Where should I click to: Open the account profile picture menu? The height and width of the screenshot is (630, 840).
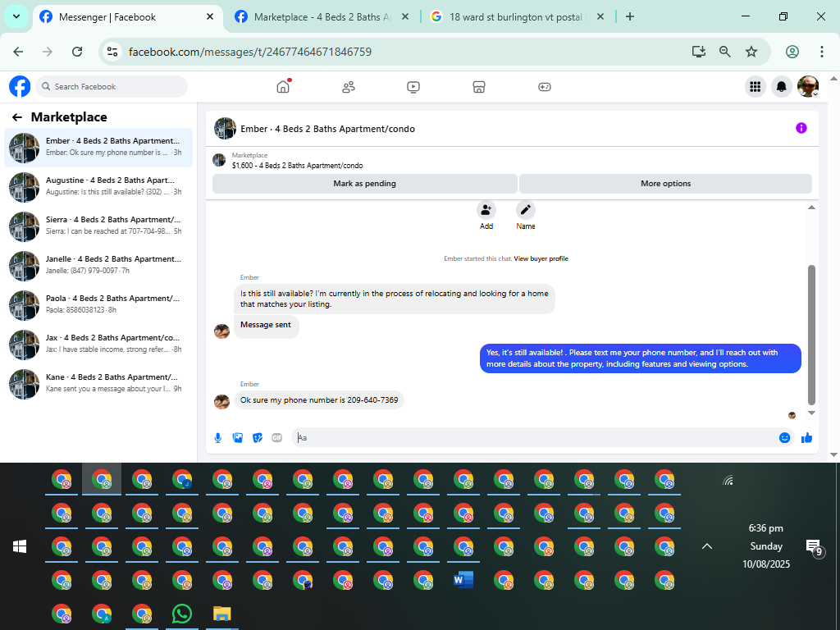click(x=808, y=86)
